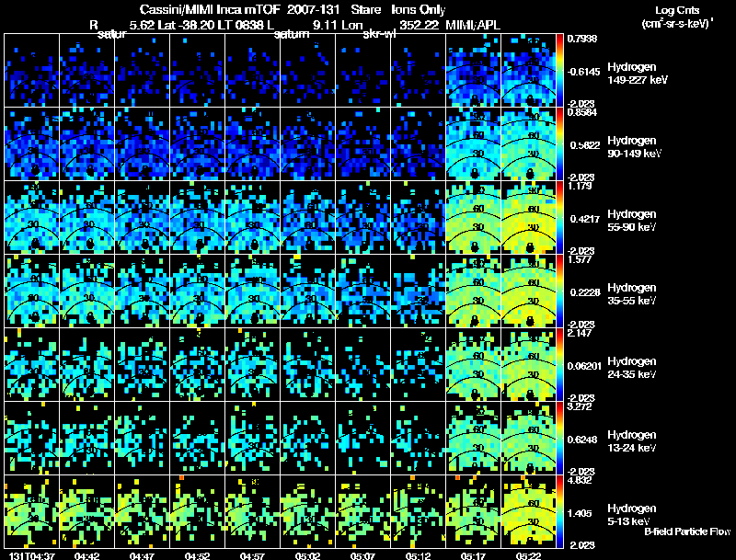
Task: Click the "Hydrogen 35-55 keV" row label
Action: 632,294
